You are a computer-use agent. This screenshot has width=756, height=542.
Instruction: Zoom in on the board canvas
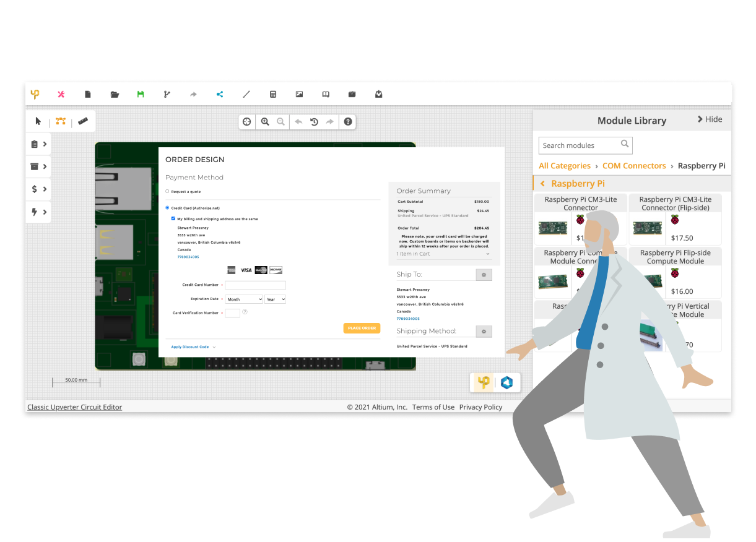[265, 122]
